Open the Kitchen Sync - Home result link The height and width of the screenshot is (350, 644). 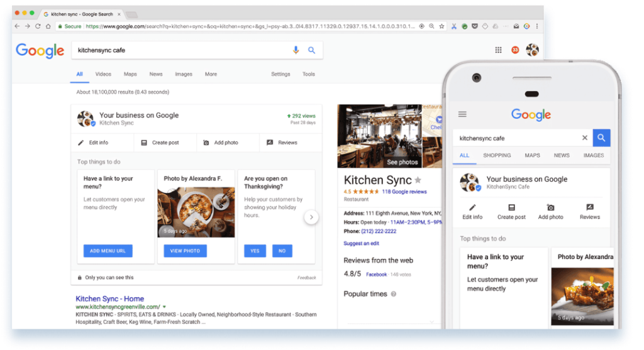click(x=109, y=298)
